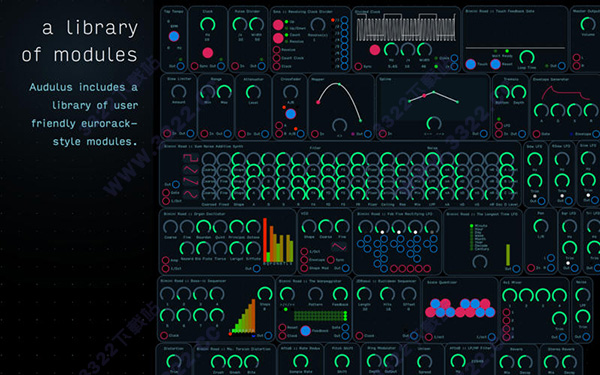The height and width of the screenshot is (375, 600).
Task: Click the red button in Divided Clock module
Action: 375,50
